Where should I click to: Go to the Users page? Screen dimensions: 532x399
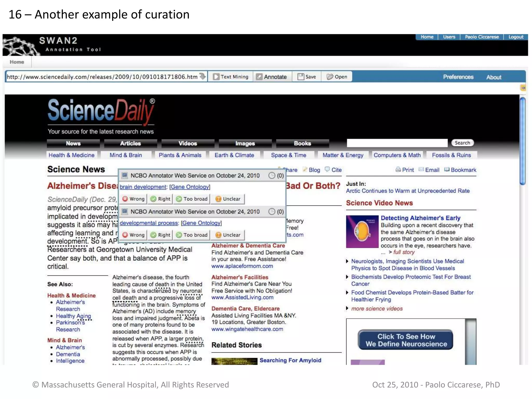449,37
